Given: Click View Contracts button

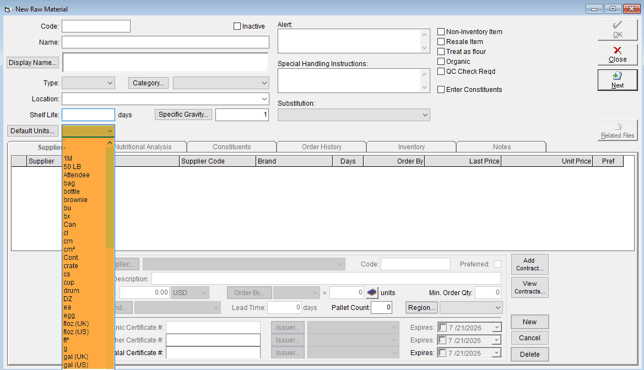Looking at the screenshot, I should click(x=529, y=287).
